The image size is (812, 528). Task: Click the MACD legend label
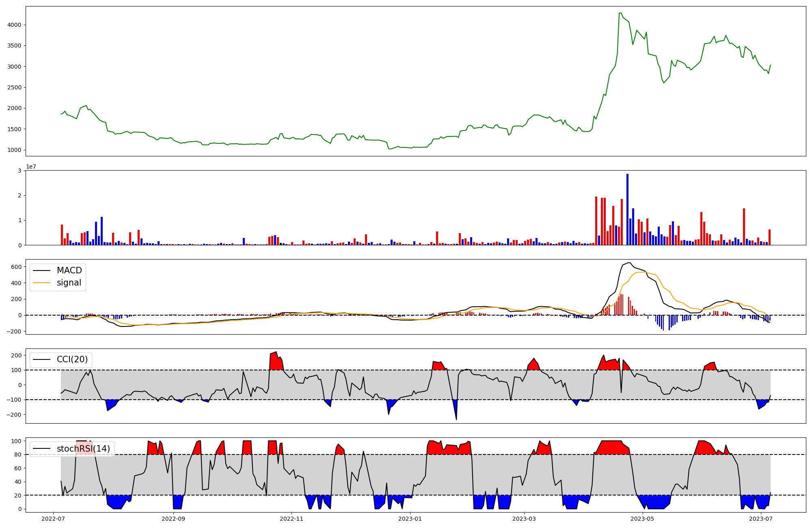[69, 270]
